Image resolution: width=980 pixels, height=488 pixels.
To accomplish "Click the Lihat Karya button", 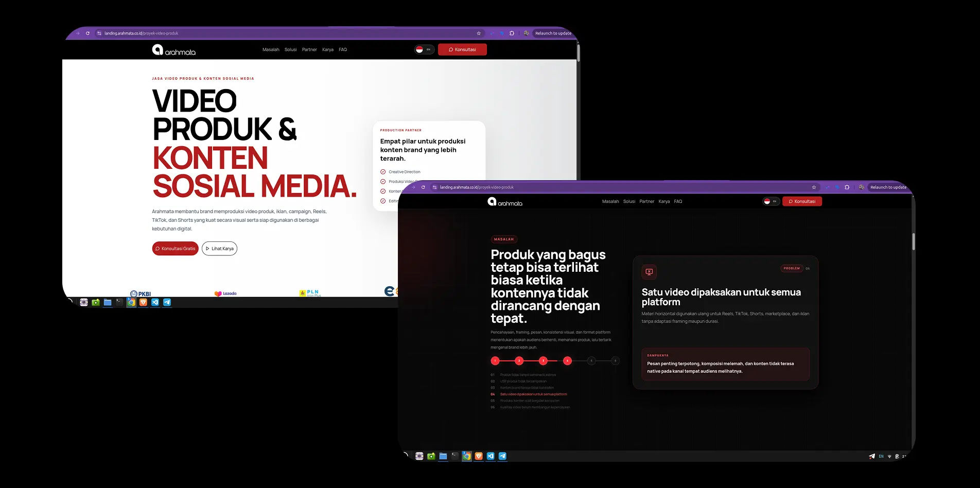I will click(x=219, y=249).
